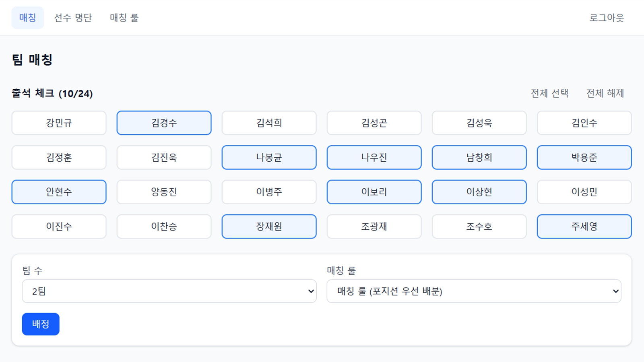Deselect 이보리 from the list
Viewport: 644px width, 362px height.
point(374,192)
